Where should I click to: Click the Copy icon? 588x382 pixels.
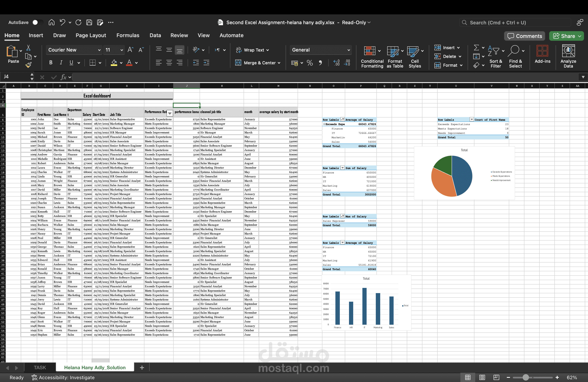(x=28, y=57)
